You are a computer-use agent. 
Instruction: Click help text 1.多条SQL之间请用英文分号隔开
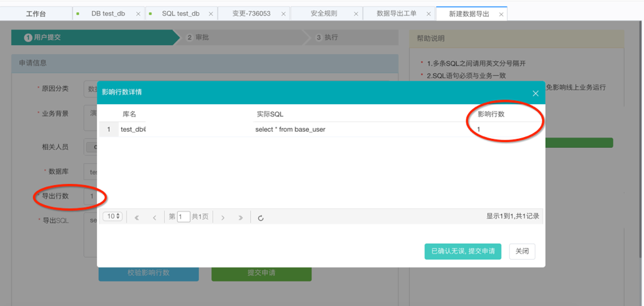[x=476, y=64]
